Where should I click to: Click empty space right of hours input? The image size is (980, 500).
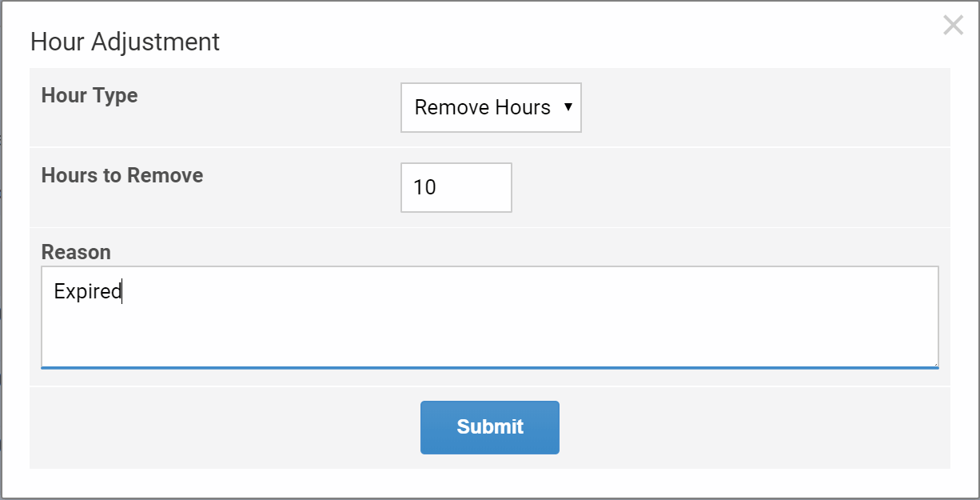tap(719, 188)
